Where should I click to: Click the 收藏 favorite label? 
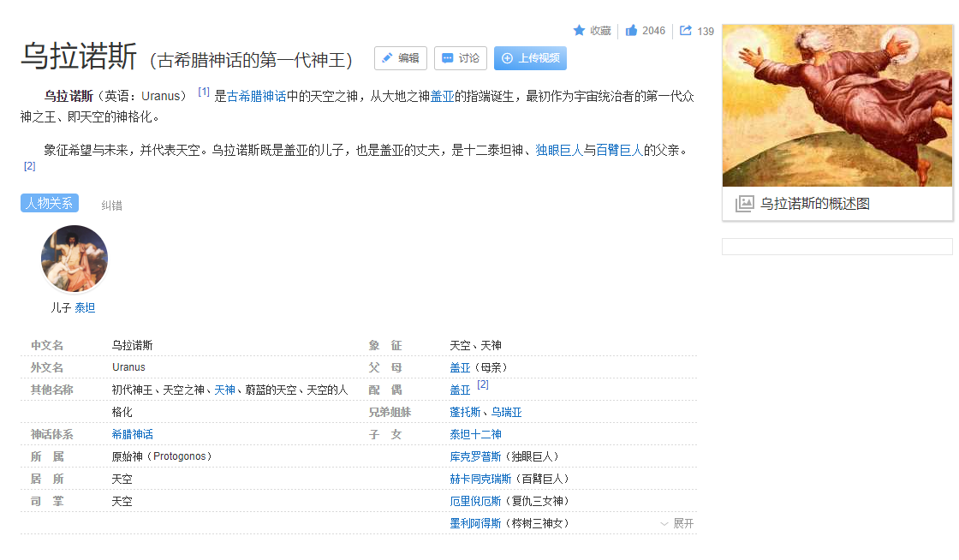[600, 31]
